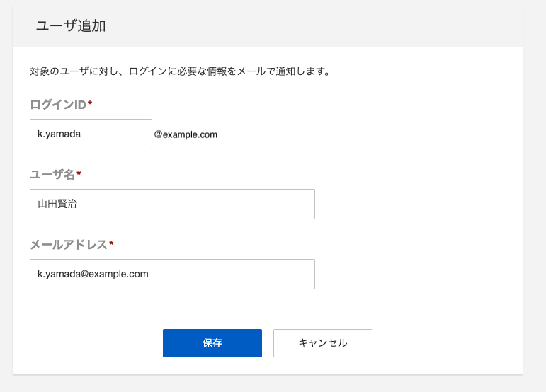The width and height of the screenshot is (546, 392).
Task: Click the 保存 save button
Action: coord(212,343)
